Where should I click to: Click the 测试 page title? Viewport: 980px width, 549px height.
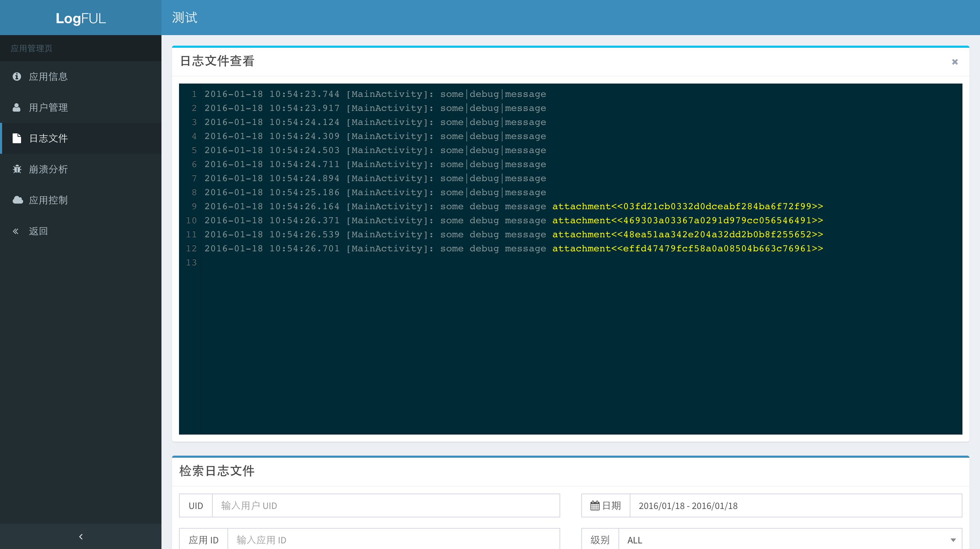(x=185, y=18)
